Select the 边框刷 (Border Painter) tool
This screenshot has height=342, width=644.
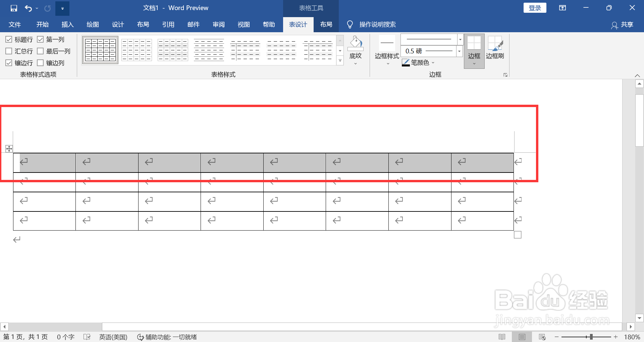point(495,49)
